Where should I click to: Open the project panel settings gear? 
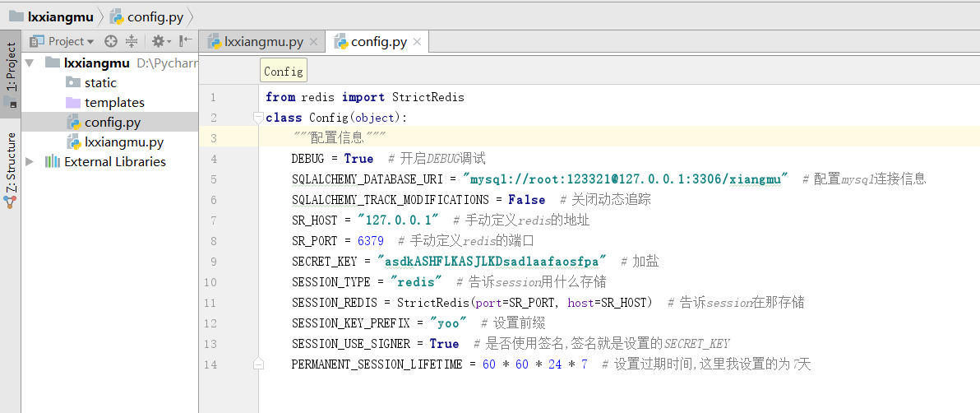click(160, 41)
